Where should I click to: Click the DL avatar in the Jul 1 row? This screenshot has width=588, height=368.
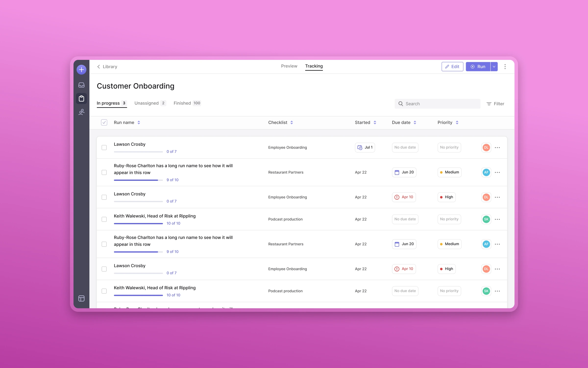486,147
